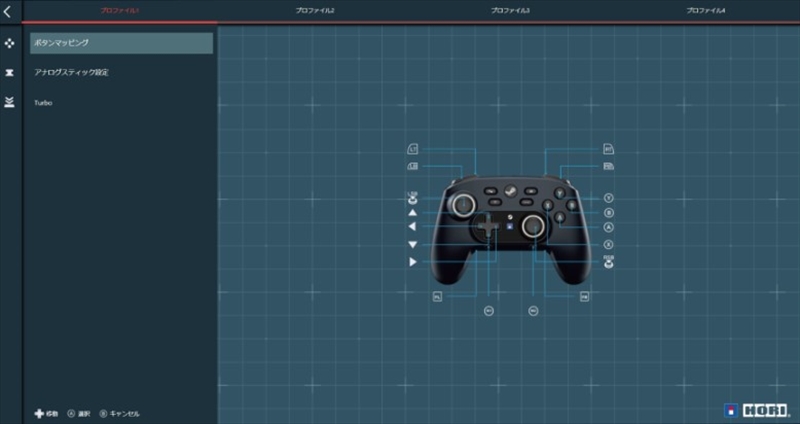Switch to the プロファイル2 tab
The width and height of the screenshot is (800, 424).
point(315,10)
